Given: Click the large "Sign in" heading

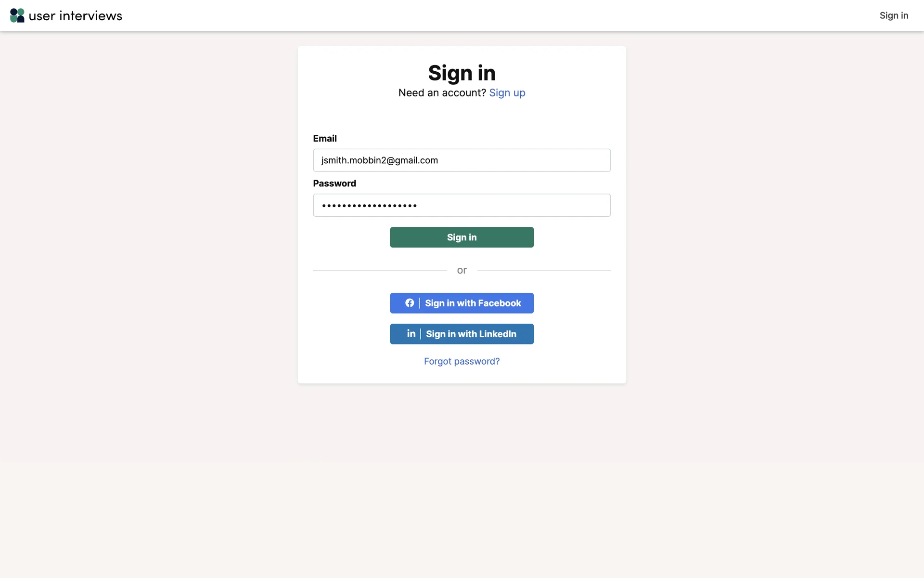Looking at the screenshot, I should click(462, 73).
